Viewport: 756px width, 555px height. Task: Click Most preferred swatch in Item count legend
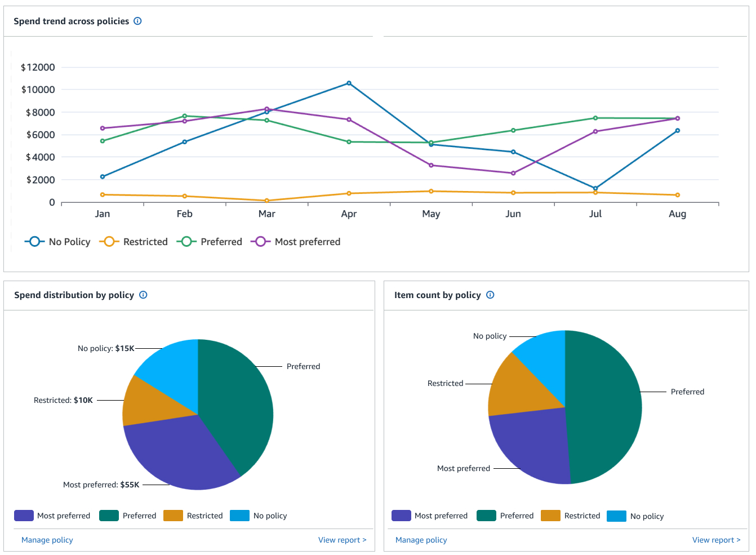pyautogui.click(x=401, y=516)
